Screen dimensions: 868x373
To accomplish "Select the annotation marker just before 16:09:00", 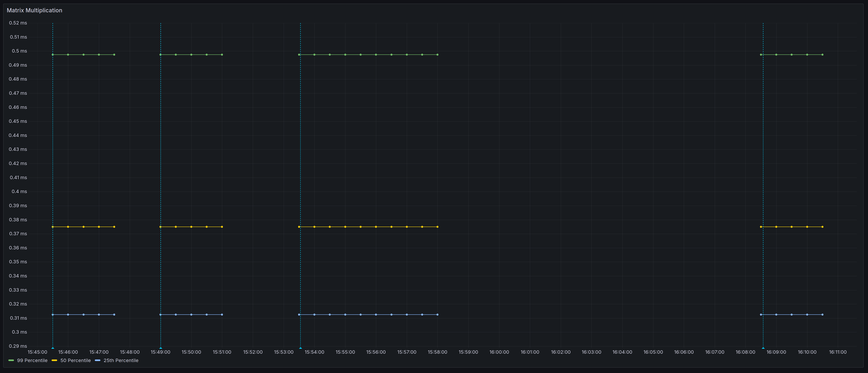I will [763, 348].
